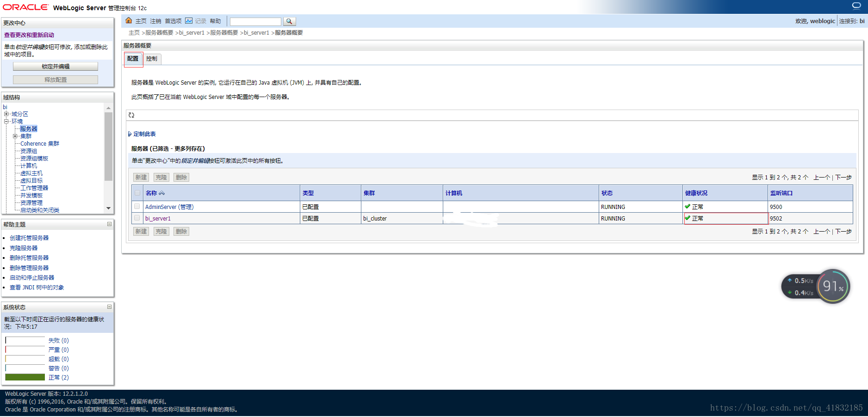Click the 释放配置 button
Image resolution: width=868 pixels, height=417 pixels.
tap(56, 80)
